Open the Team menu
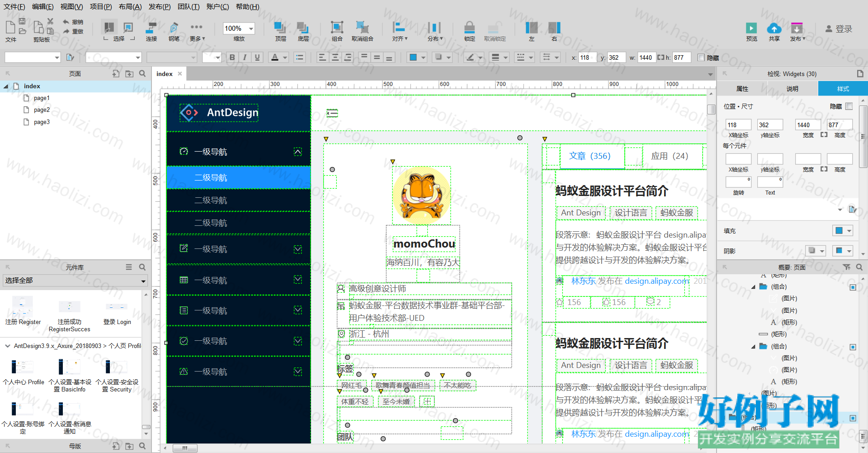The width and height of the screenshot is (868, 453). coord(189,7)
